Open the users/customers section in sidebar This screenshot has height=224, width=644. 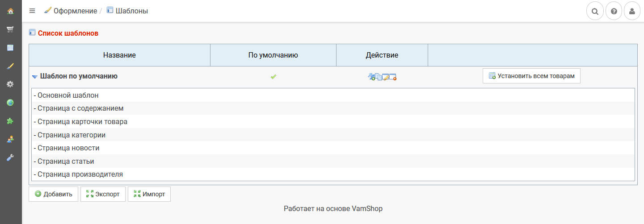(x=10, y=139)
